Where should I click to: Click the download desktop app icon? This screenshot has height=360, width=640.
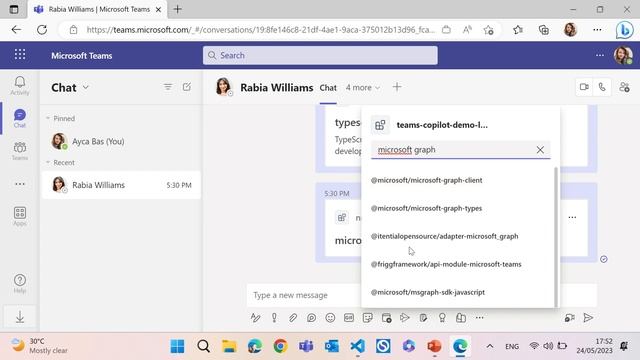point(20,317)
